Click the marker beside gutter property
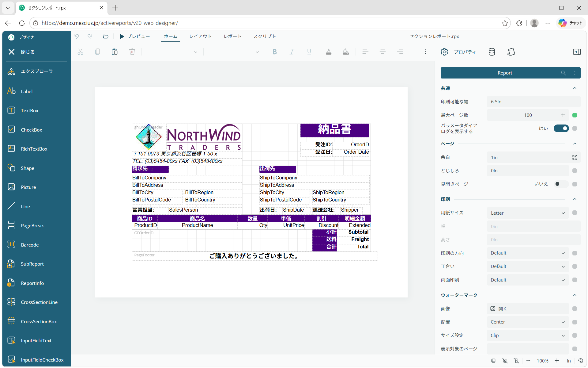 click(x=575, y=171)
